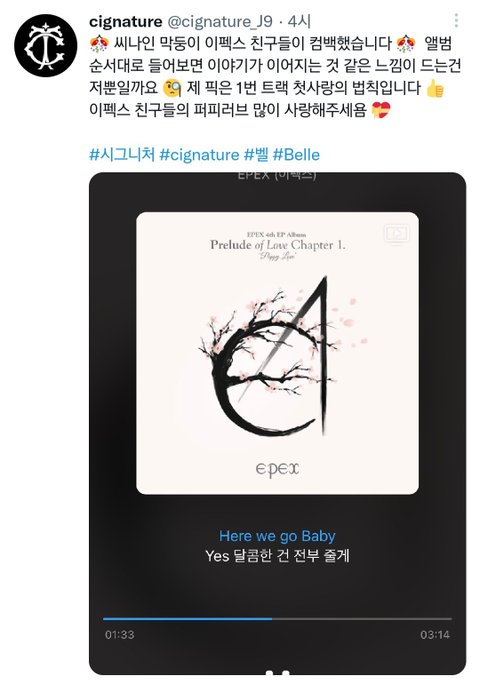Open the #Belle hashtag
Screen dimensions: 480x684
[x=296, y=154]
